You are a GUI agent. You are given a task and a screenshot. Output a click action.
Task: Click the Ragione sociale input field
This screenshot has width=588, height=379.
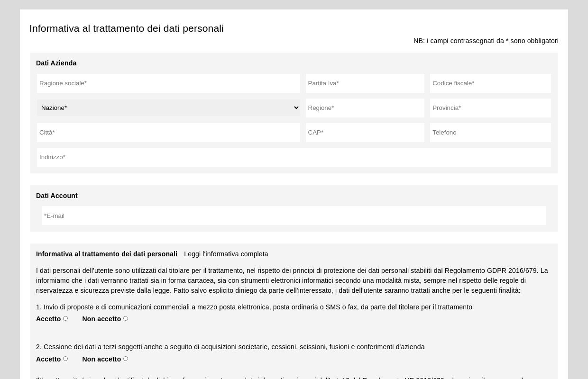[168, 83]
